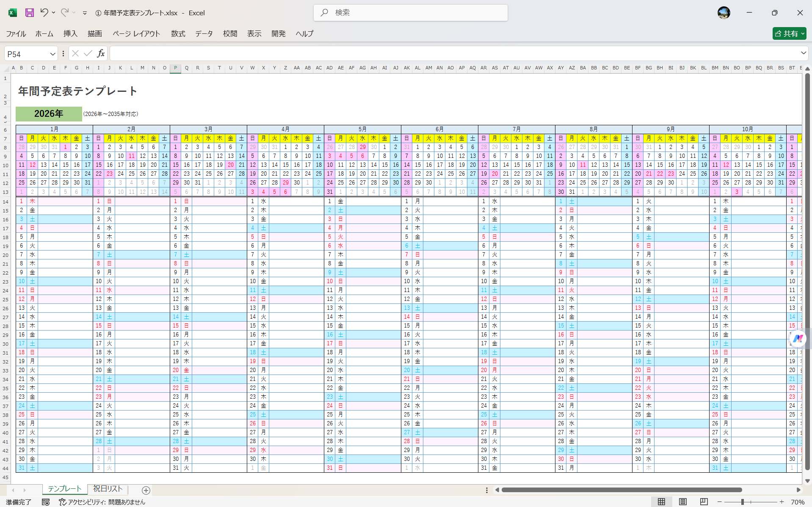Toggle macro recording from the status bar

point(46,502)
